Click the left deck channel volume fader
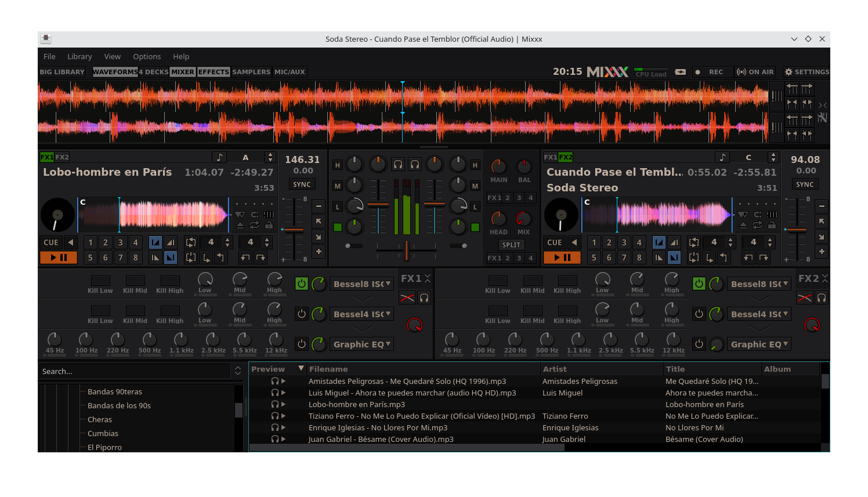 click(378, 204)
